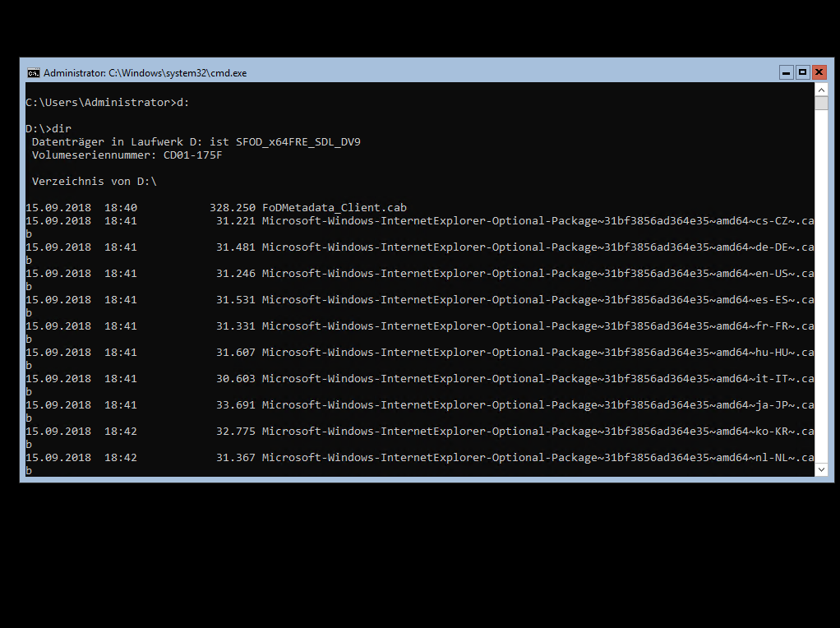
Task: Click the file size 30.603
Action: click(236, 378)
